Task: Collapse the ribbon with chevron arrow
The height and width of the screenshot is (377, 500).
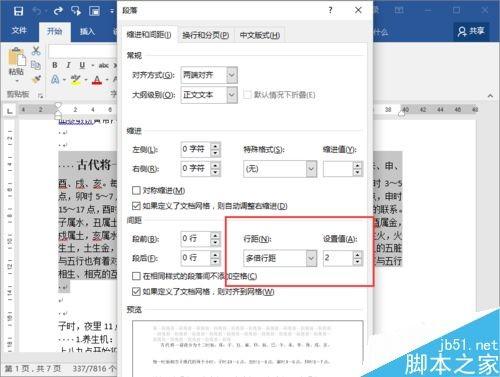Action: (490, 96)
